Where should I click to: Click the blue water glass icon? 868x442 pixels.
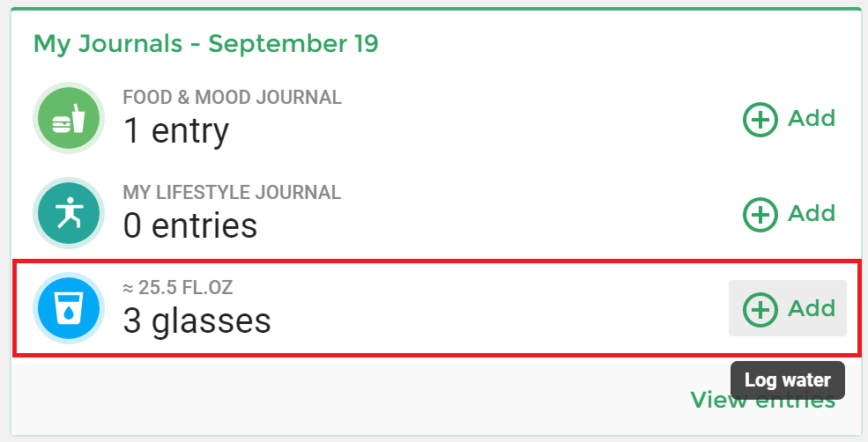pos(69,308)
